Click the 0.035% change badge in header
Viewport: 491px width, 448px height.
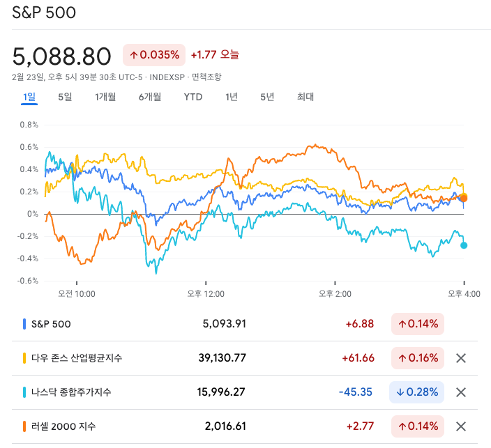point(154,55)
